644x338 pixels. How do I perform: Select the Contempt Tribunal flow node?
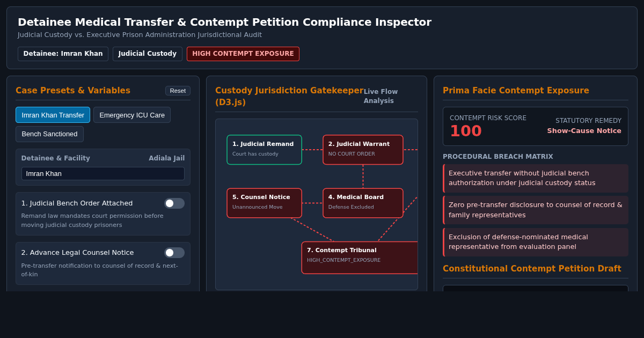[x=360, y=258]
